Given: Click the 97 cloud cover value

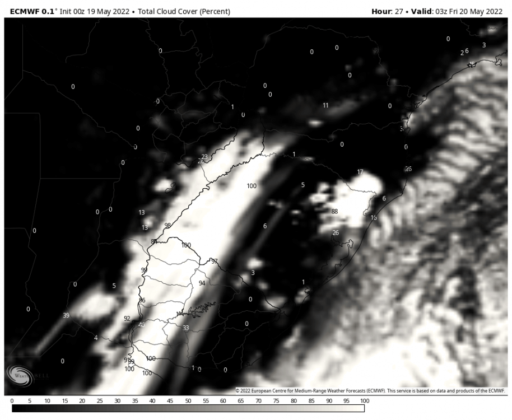Looking at the screenshot, I should click(x=214, y=262).
